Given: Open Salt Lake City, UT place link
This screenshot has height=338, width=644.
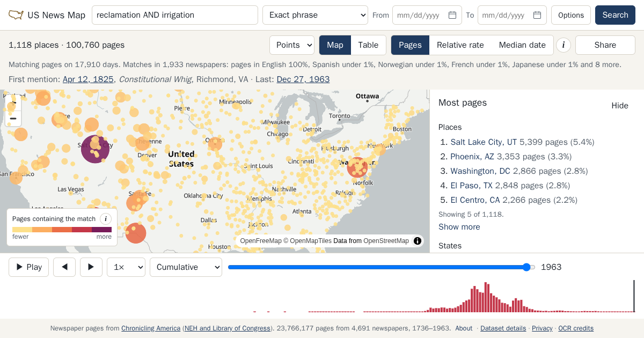Looking at the screenshot, I should click(x=484, y=142).
